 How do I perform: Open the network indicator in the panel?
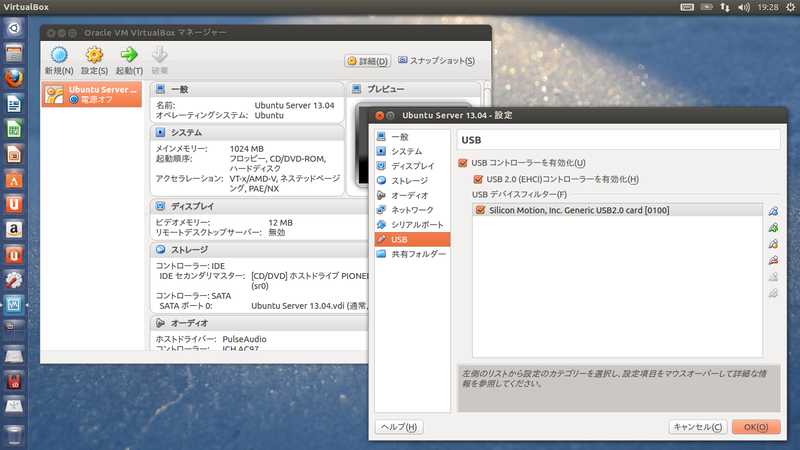click(x=724, y=7)
